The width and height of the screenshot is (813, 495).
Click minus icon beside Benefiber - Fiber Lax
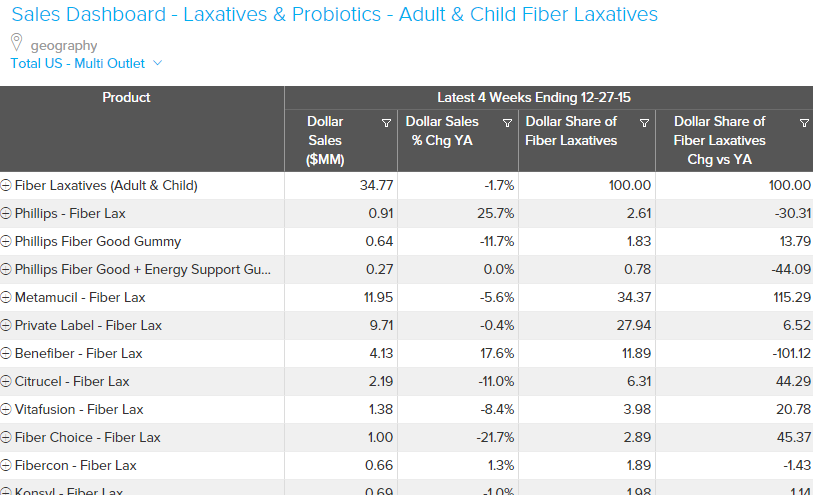(x=6, y=354)
